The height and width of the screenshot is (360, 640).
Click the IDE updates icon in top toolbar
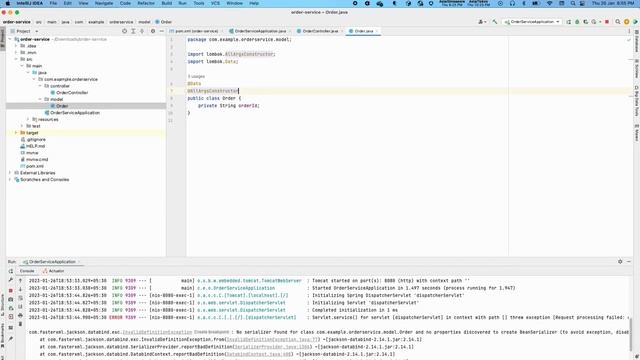[x=627, y=22]
